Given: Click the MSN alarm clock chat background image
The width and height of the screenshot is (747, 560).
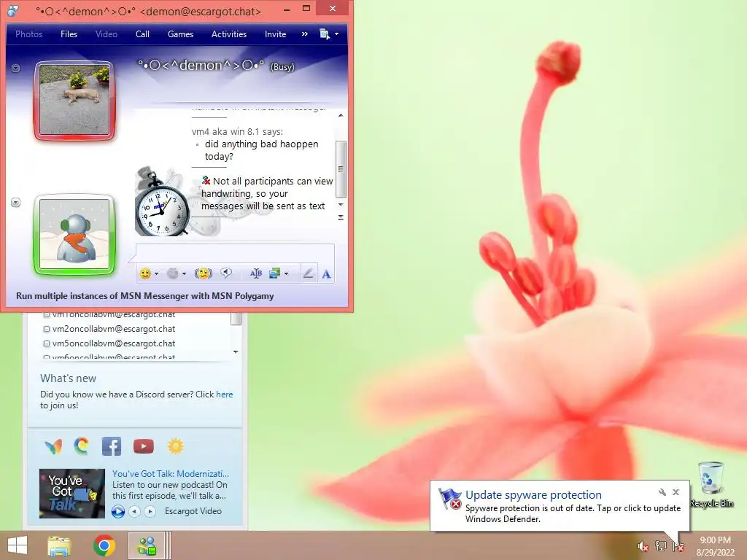Looking at the screenshot, I should [163, 203].
